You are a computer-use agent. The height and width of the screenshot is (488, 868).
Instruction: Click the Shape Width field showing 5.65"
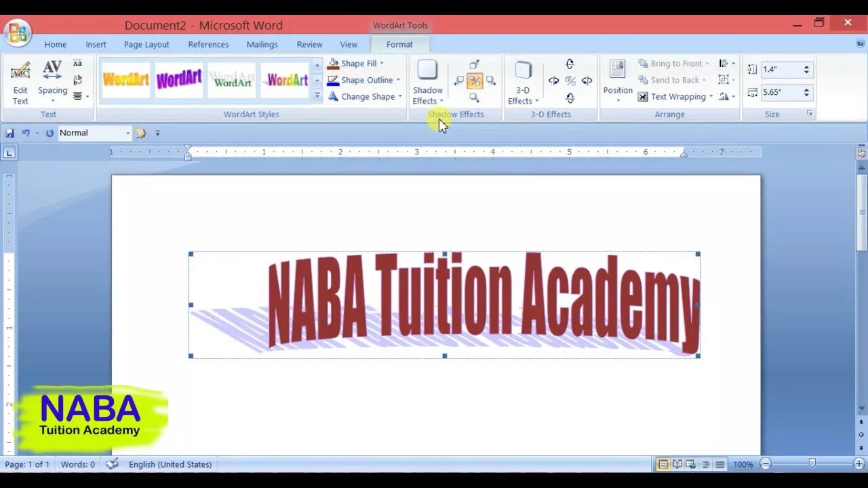pyautogui.click(x=780, y=92)
